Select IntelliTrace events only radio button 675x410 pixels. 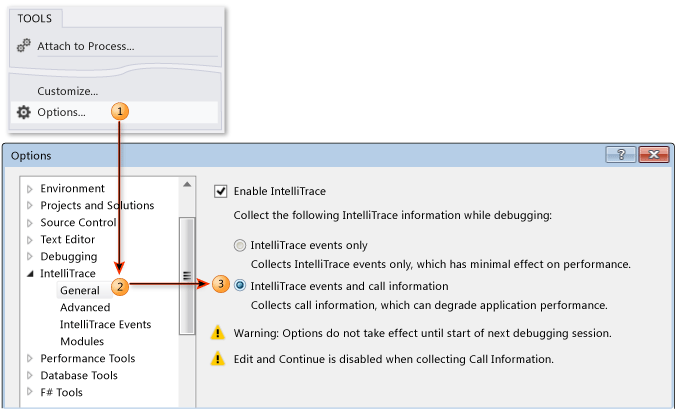tap(240, 245)
